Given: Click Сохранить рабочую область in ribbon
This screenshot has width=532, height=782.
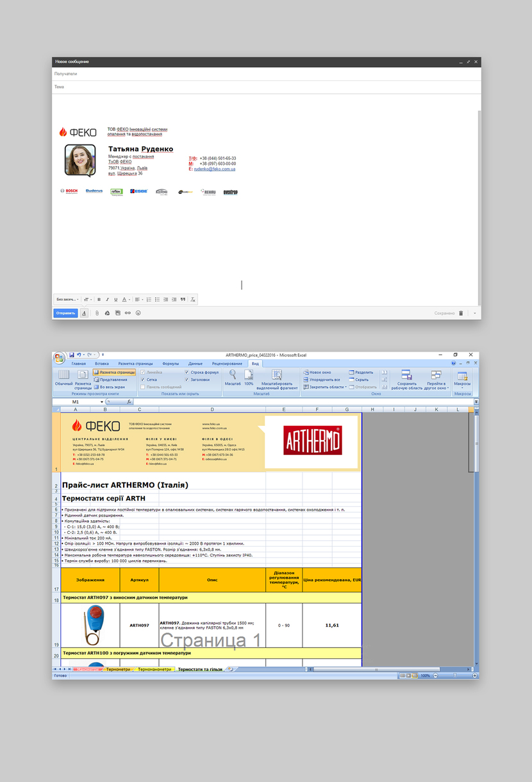Looking at the screenshot, I should point(406,379).
